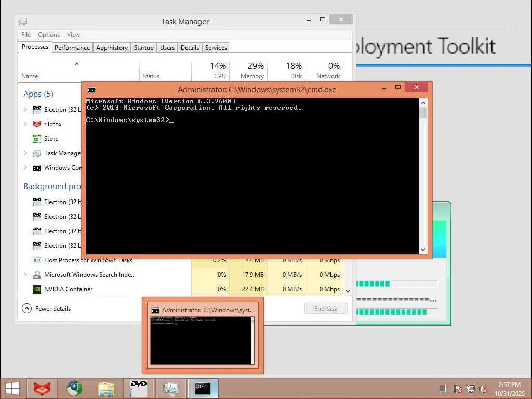Screen dimensions: 532x399
Task: Expand the Electron app entry under Apps
Action: 25,109
